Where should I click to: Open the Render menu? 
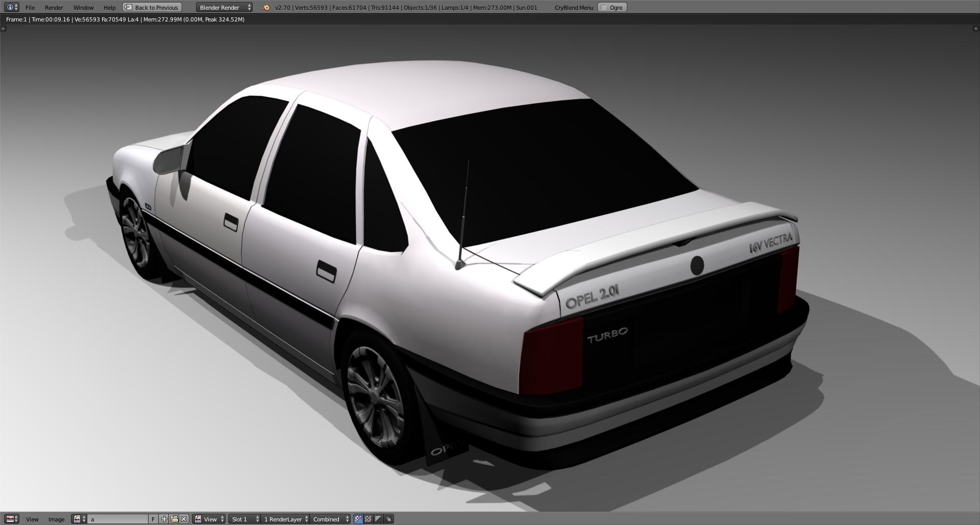(x=54, y=7)
